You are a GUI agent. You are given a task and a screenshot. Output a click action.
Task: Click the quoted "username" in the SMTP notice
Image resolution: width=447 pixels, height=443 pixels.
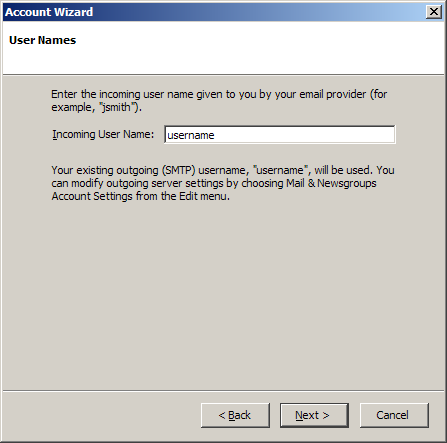click(x=280, y=170)
